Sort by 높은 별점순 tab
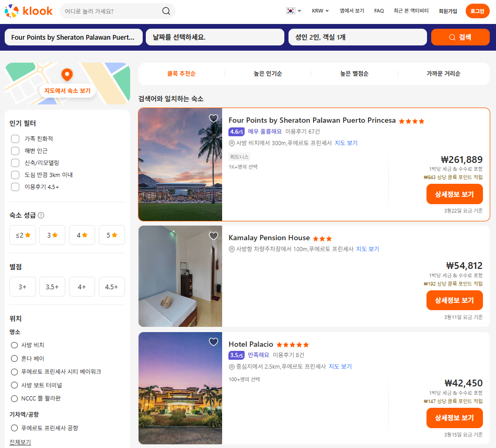Screen dimensions: 496x448 click(354, 74)
